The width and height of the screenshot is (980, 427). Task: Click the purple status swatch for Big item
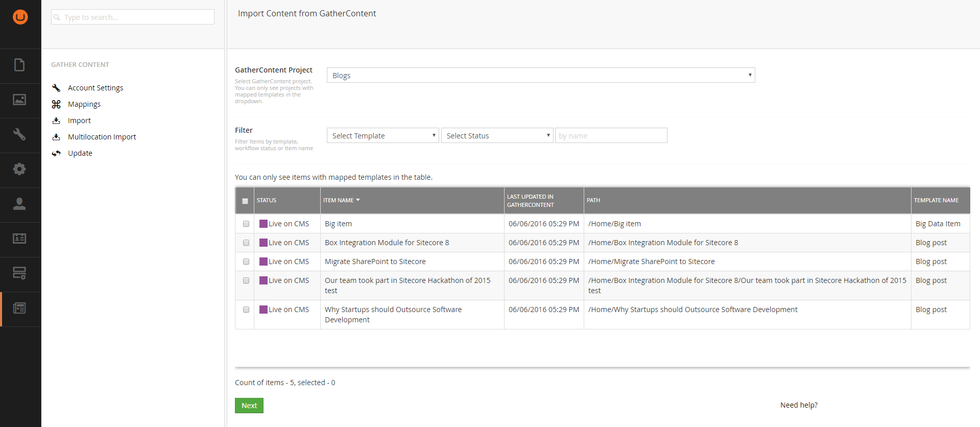click(264, 224)
